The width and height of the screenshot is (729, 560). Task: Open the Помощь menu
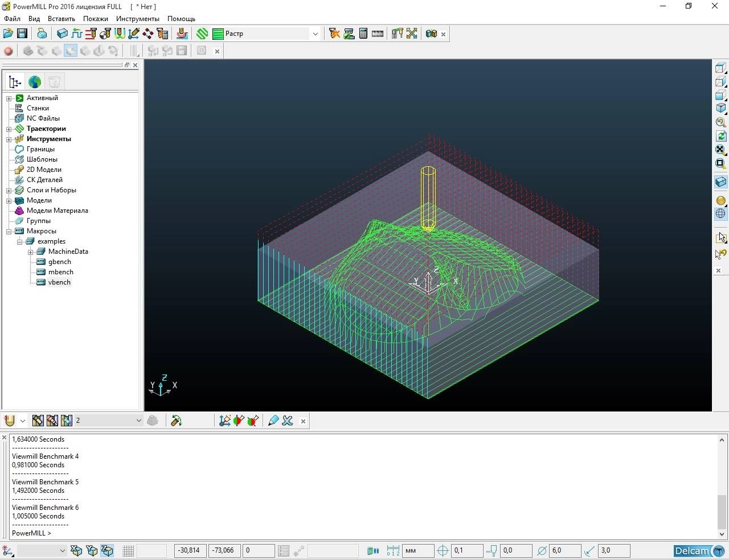(x=181, y=19)
